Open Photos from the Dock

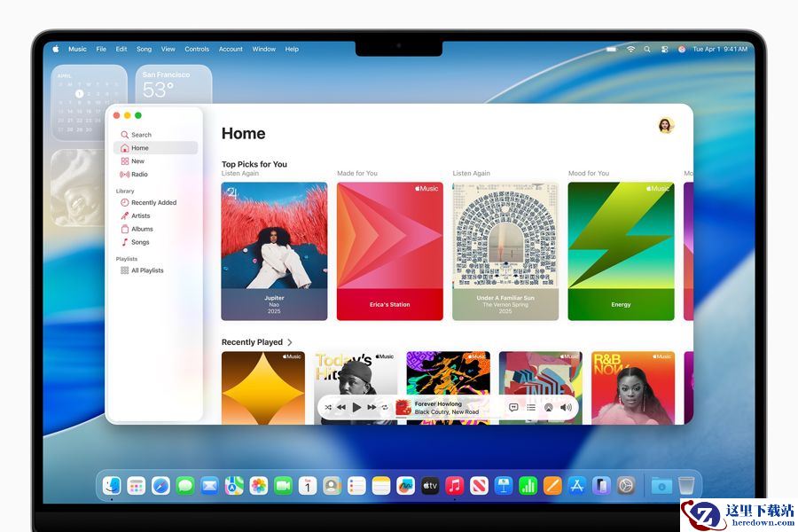(259, 486)
